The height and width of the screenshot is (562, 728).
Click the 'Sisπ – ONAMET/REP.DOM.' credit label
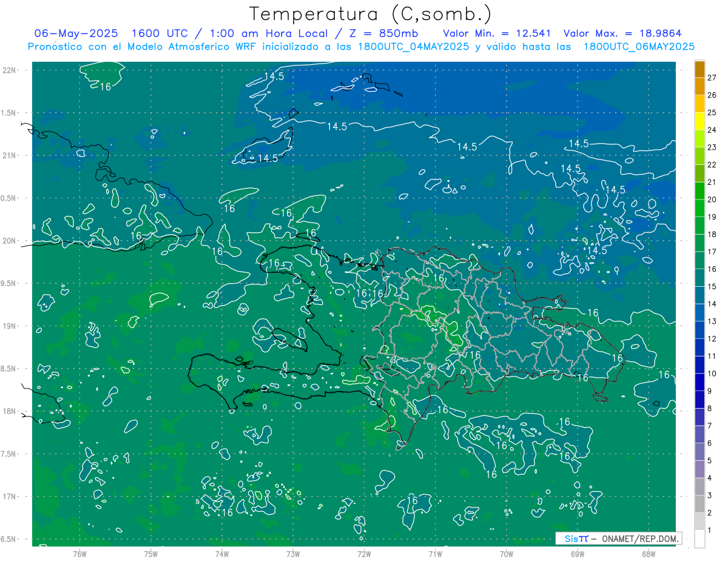pos(618,538)
